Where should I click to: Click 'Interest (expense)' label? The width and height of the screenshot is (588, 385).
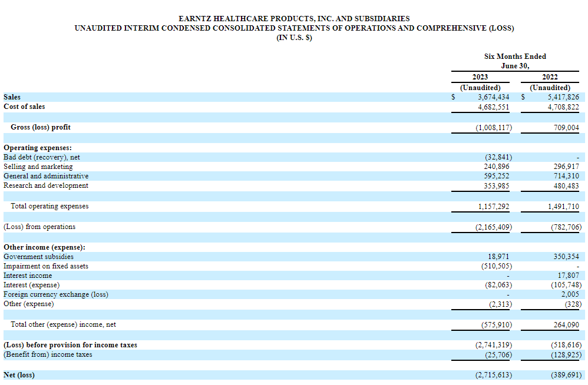pos(31,285)
